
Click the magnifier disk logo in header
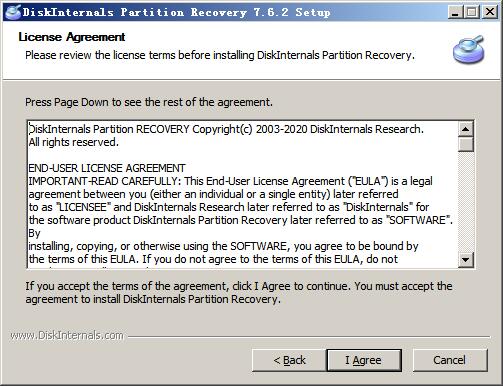[x=468, y=49]
